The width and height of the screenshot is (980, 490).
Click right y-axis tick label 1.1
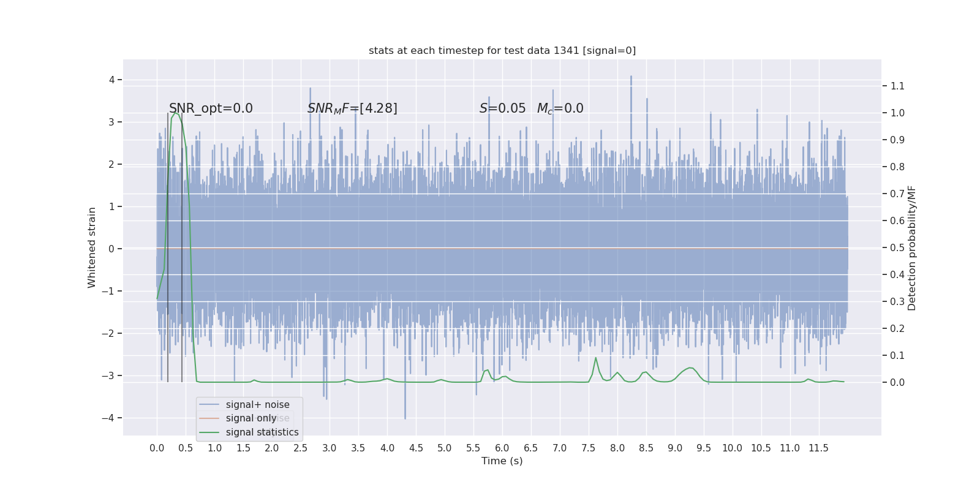pos(897,86)
